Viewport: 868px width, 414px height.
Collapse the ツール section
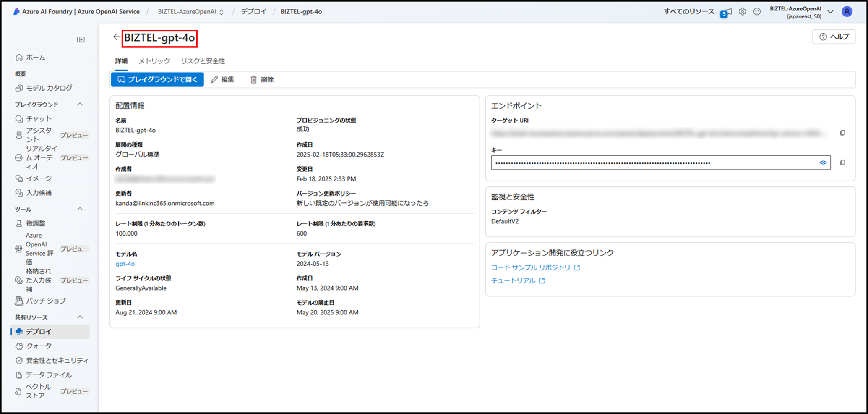click(x=80, y=209)
